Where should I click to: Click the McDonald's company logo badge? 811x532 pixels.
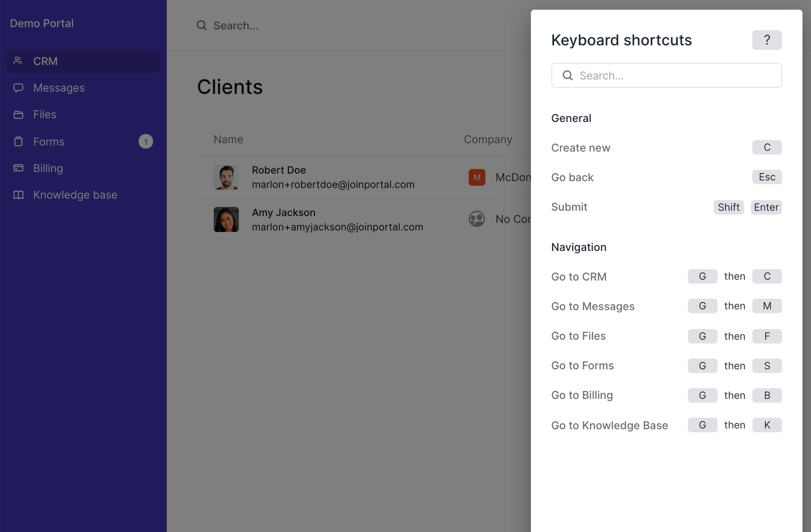coord(477,178)
